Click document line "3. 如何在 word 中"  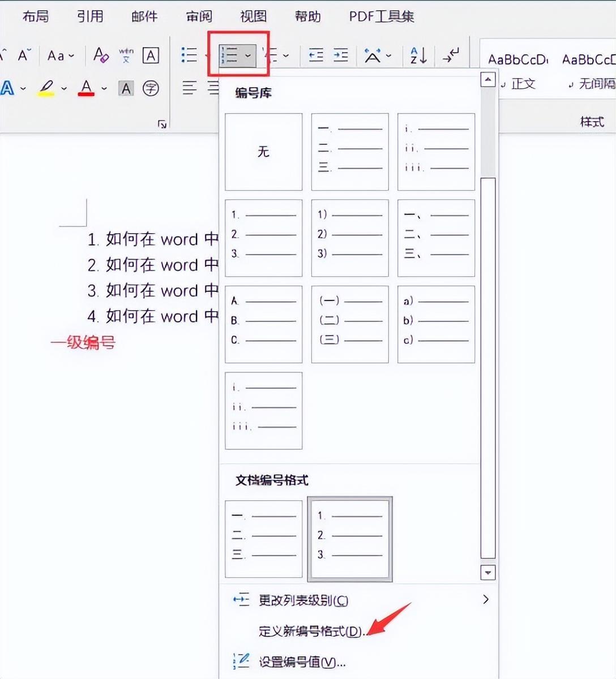(x=153, y=291)
